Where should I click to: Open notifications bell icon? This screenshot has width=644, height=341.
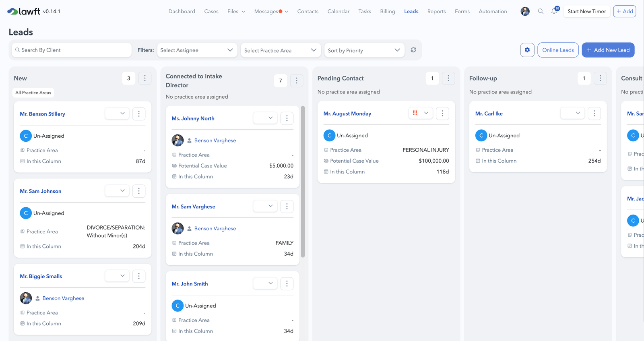[x=554, y=11]
